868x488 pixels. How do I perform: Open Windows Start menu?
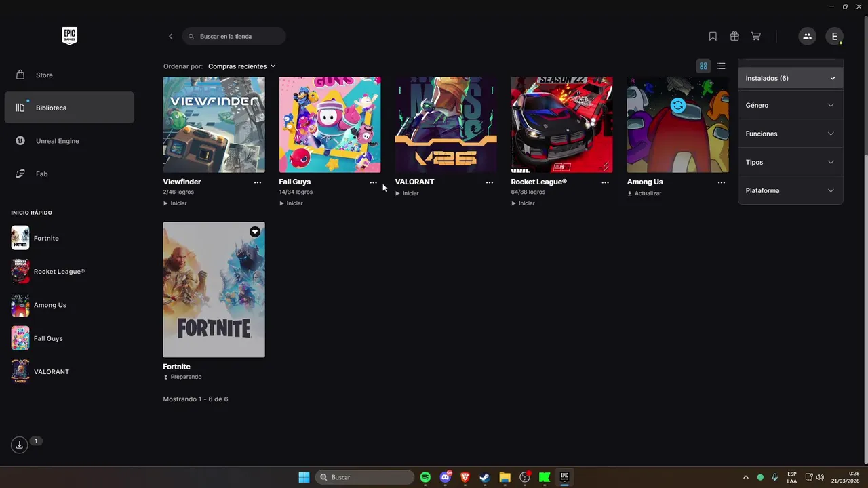[x=304, y=477]
